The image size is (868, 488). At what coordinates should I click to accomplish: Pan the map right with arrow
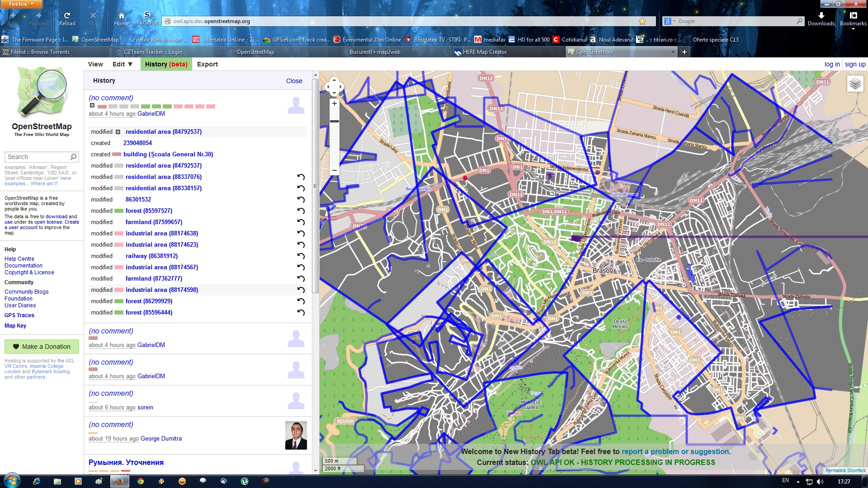point(341,87)
